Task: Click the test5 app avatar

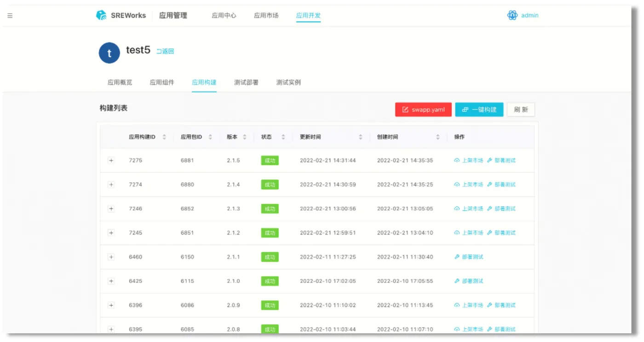Action: click(x=109, y=53)
